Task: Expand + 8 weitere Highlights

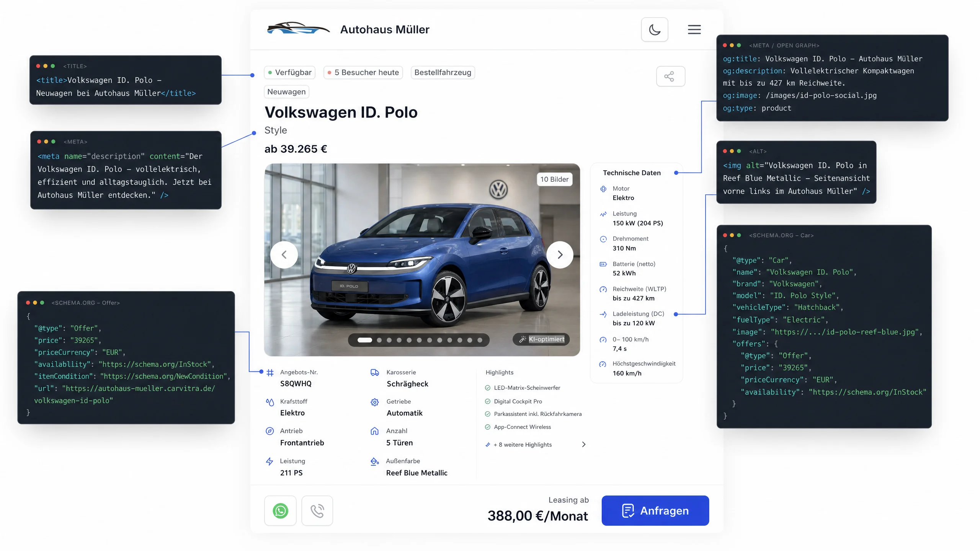Action: tap(522, 445)
